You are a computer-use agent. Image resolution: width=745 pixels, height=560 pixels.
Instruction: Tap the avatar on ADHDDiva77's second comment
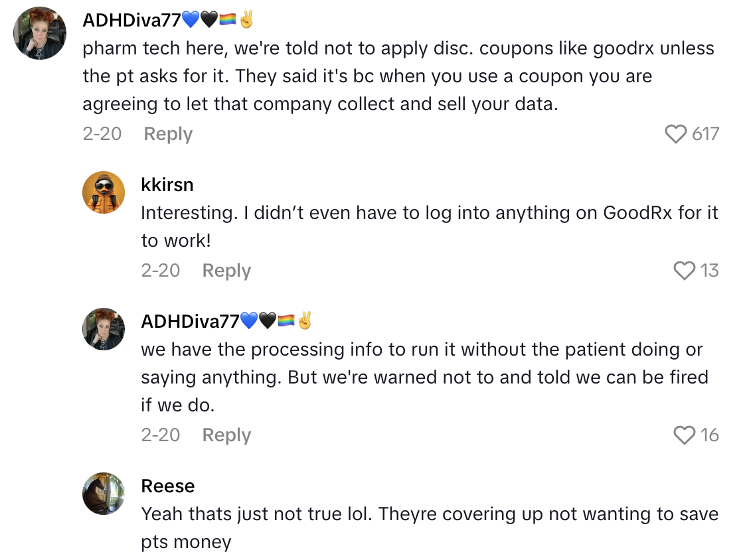(x=104, y=329)
